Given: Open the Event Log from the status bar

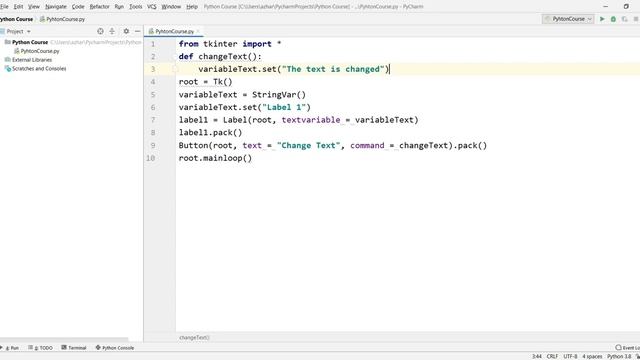Looking at the screenshot, I should click(x=629, y=348).
